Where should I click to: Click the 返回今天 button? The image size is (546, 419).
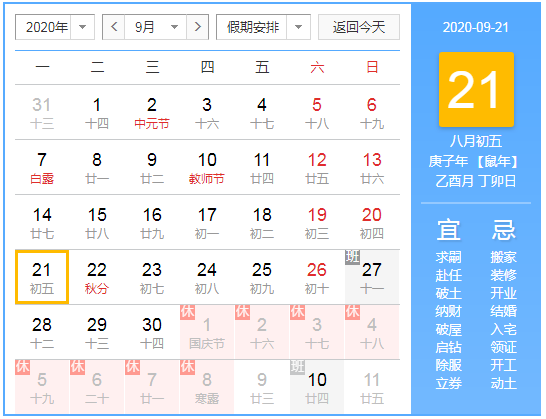[359, 27]
